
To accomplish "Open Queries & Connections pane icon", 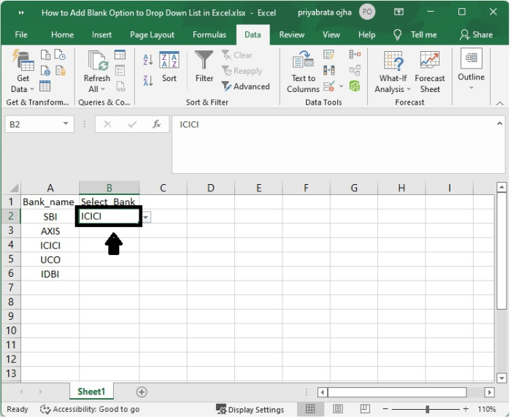I will [120, 55].
